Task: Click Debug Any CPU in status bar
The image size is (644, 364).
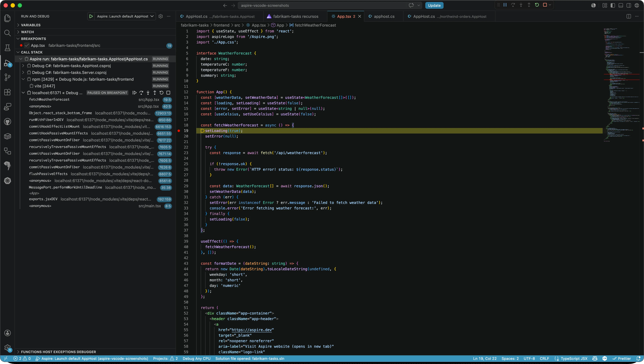Action: (196, 358)
